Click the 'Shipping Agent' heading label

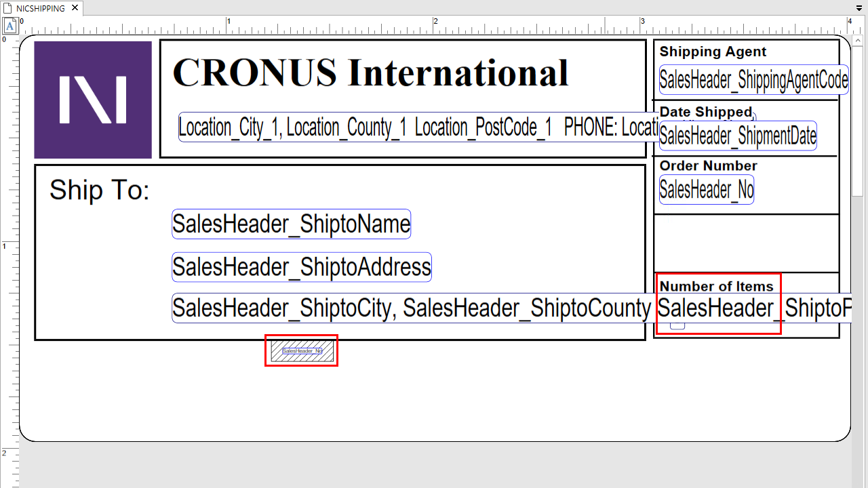click(x=713, y=52)
